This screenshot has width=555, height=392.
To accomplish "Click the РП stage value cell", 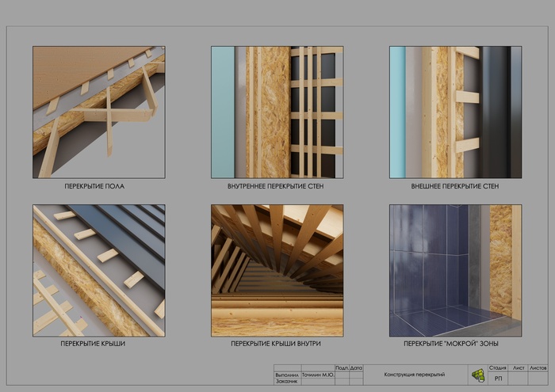I will point(498,379).
